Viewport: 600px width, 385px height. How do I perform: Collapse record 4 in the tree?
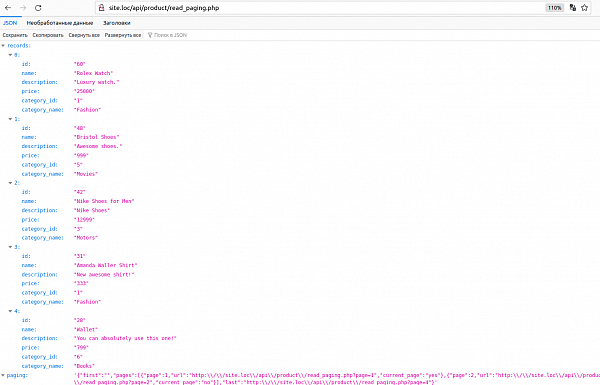10,311
